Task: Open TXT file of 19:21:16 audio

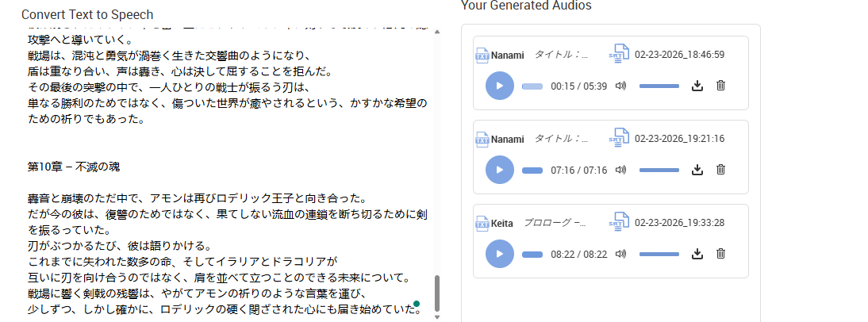Action: pyautogui.click(x=482, y=139)
